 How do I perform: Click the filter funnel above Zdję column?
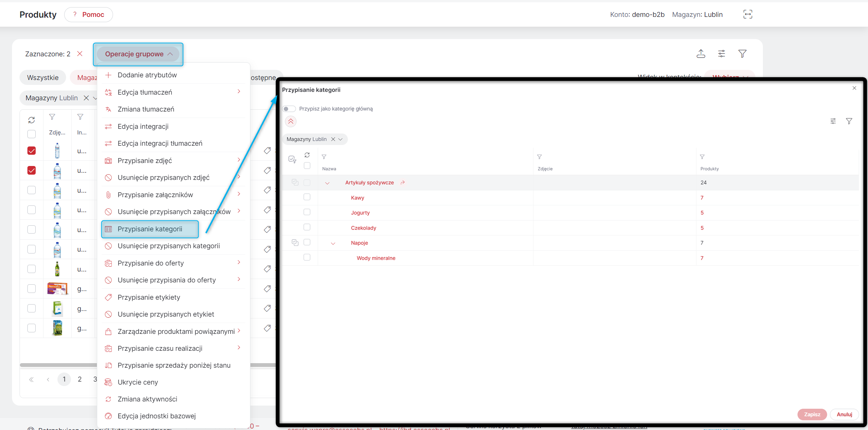coord(52,117)
